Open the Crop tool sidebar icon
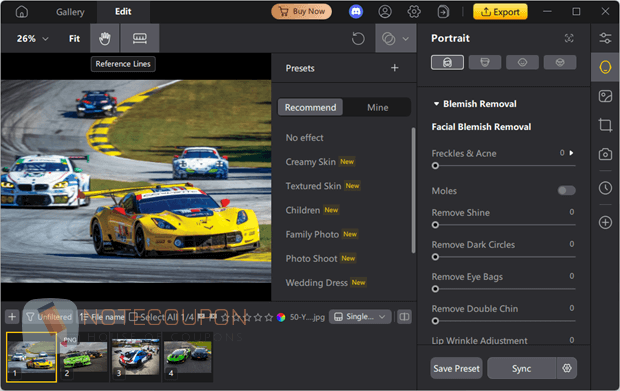Image resolution: width=620 pixels, height=391 pixels. pyautogui.click(x=605, y=125)
